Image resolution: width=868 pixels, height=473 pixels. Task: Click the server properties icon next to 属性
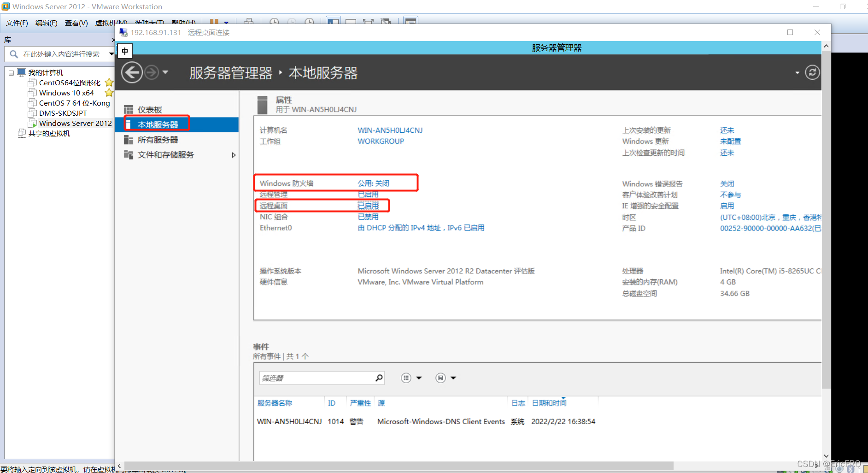point(263,105)
